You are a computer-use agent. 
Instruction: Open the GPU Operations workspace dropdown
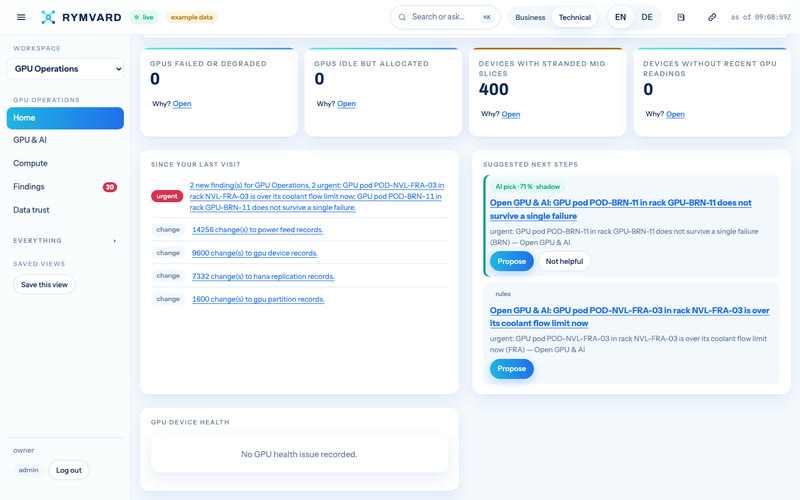(65, 69)
